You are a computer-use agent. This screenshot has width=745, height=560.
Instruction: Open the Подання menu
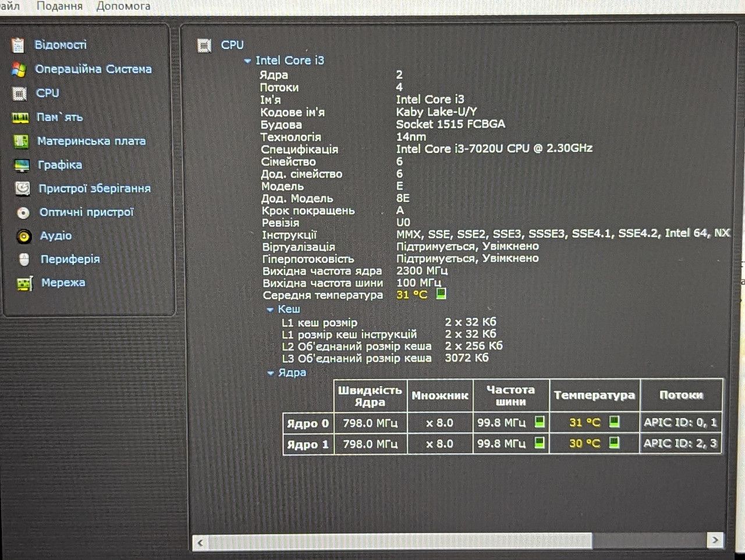click(x=59, y=6)
